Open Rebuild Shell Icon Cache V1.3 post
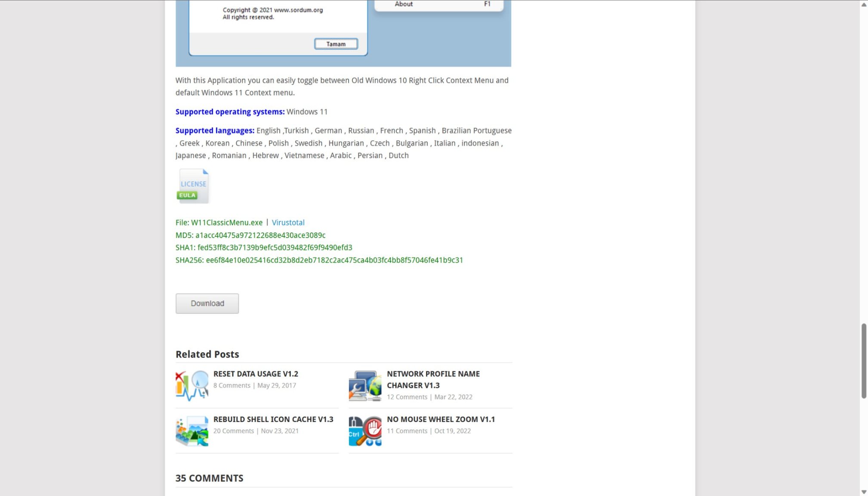 click(x=273, y=419)
